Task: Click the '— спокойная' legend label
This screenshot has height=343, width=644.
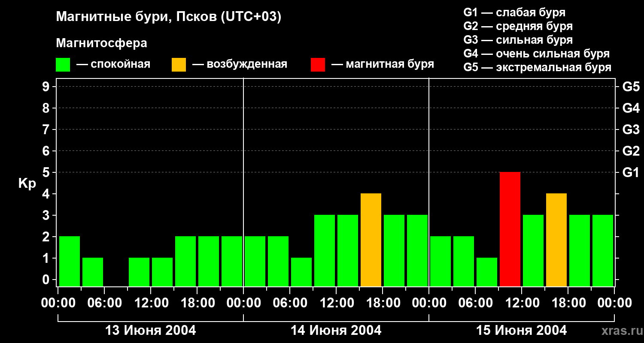Action: [x=113, y=64]
